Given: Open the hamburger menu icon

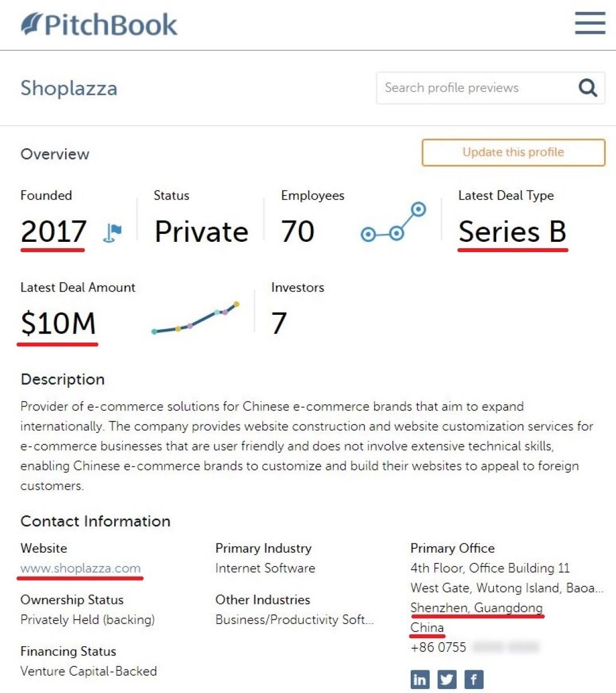Looking at the screenshot, I should [590, 23].
